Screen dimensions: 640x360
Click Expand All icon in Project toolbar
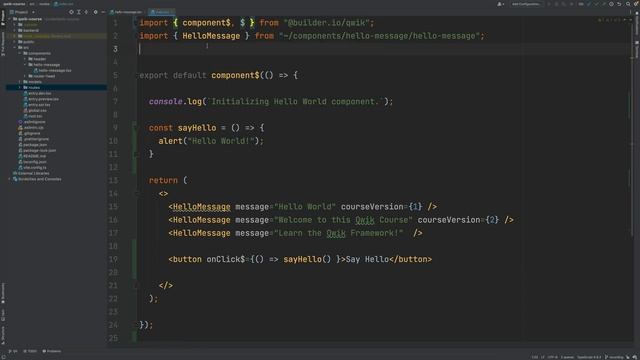tap(79, 12)
